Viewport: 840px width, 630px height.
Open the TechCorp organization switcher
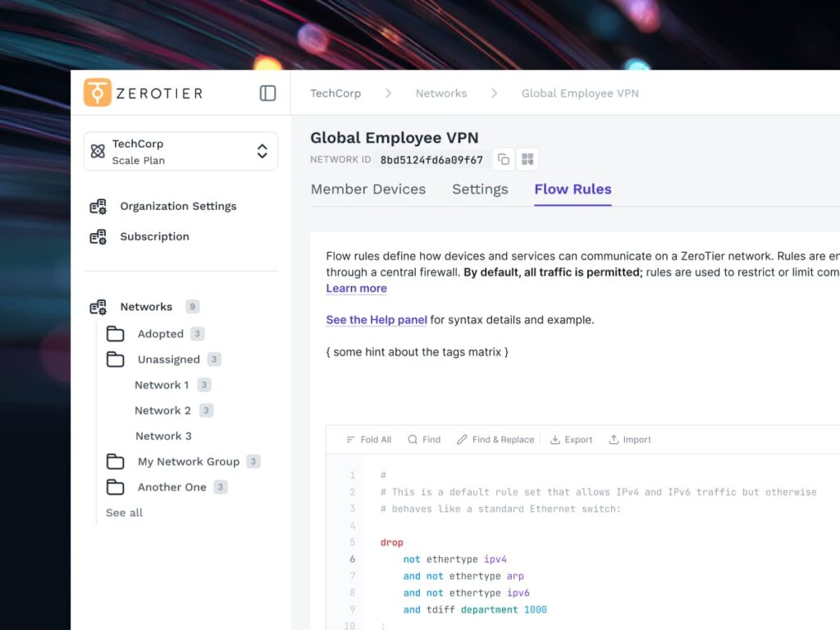[180, 152]
